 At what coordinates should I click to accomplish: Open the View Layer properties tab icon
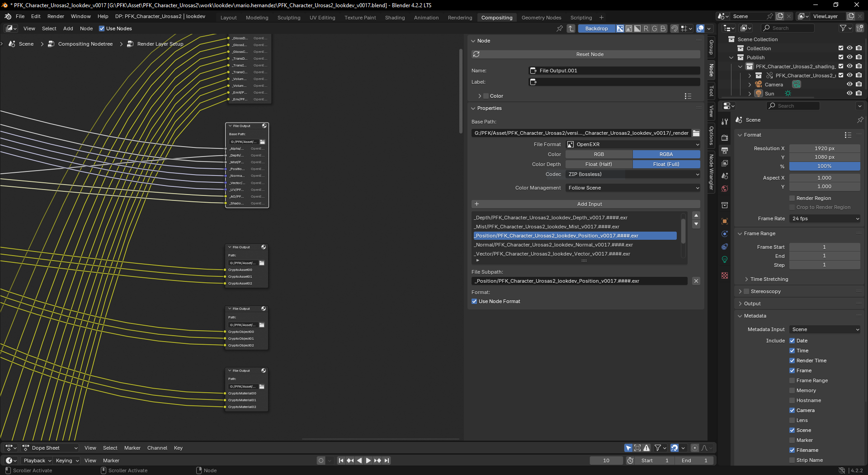click(725, 163)
